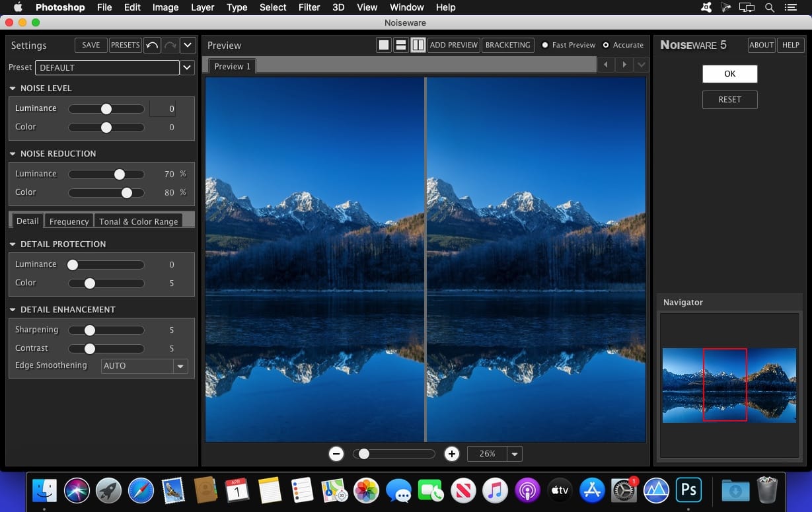
Task: Switch to horizontal split preview icon
Action: pos(400,45)
